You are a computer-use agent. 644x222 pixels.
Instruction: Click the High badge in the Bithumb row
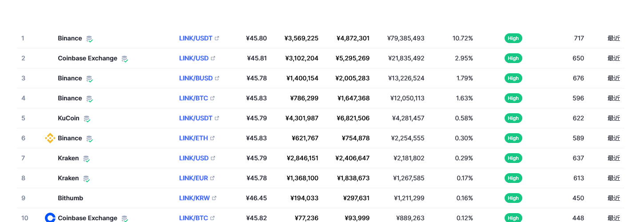(x=513, y=198)
